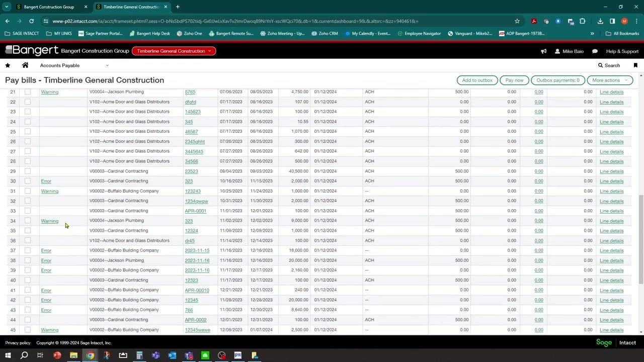Open Chrome downloads
644x362 pixels.
click(x=600, y=21)
